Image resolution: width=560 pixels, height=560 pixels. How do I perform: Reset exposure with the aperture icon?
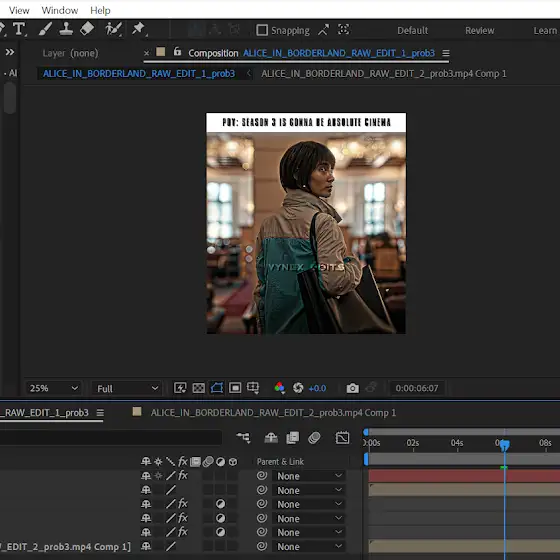(x=298, y=388)
